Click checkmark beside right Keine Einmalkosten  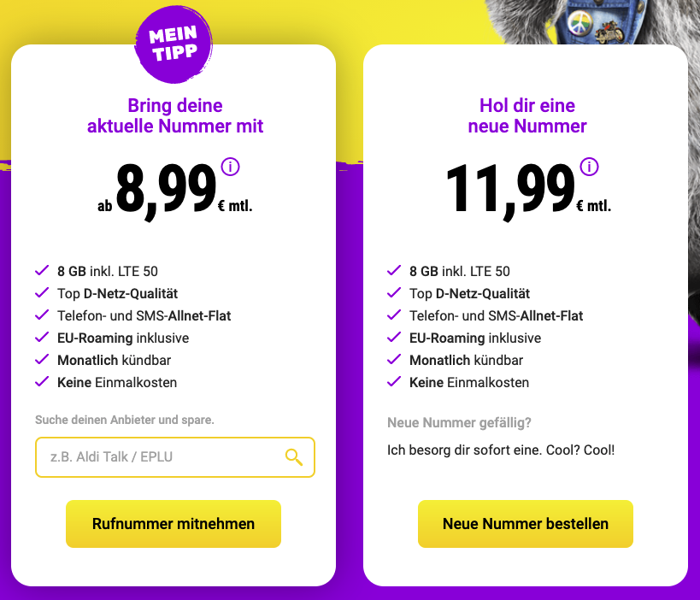pos(394,382)
